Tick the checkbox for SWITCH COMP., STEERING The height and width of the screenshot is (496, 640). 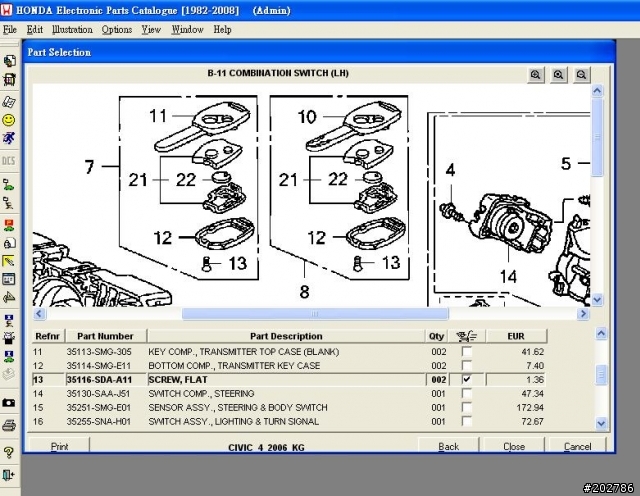(466, 394)
